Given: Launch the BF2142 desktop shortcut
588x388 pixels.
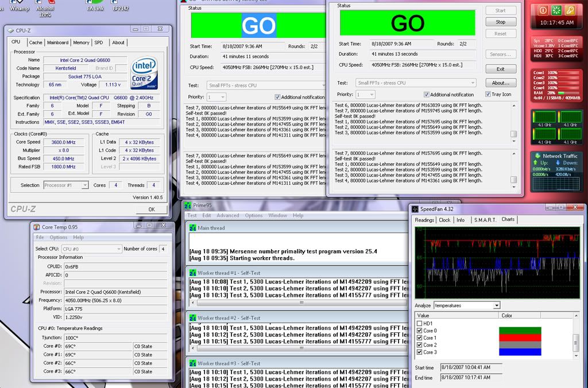Looking at the screenshot, I should pyautogui.click(x=121, y=6).
